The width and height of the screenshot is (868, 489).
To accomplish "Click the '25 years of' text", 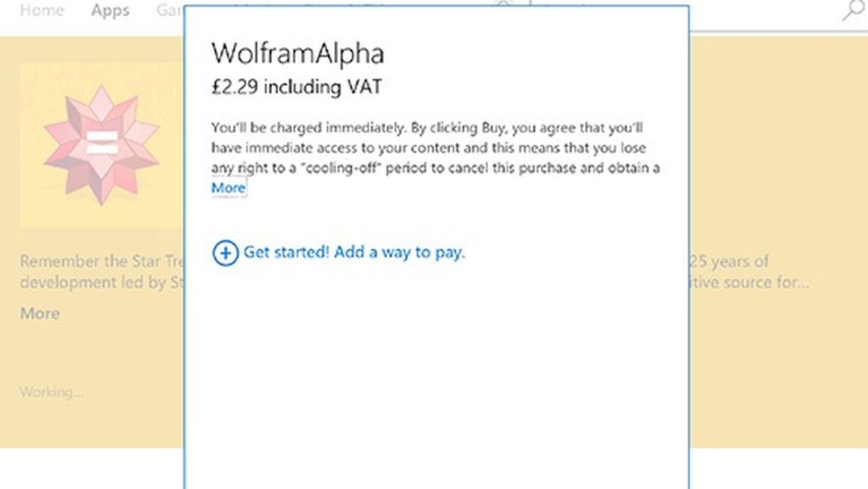I will click(729, 261).
